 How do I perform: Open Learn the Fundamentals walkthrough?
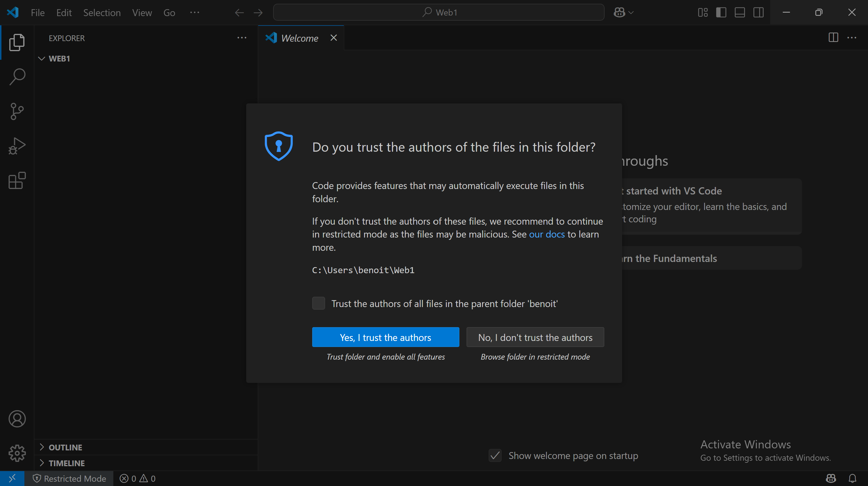coord(712,258)
